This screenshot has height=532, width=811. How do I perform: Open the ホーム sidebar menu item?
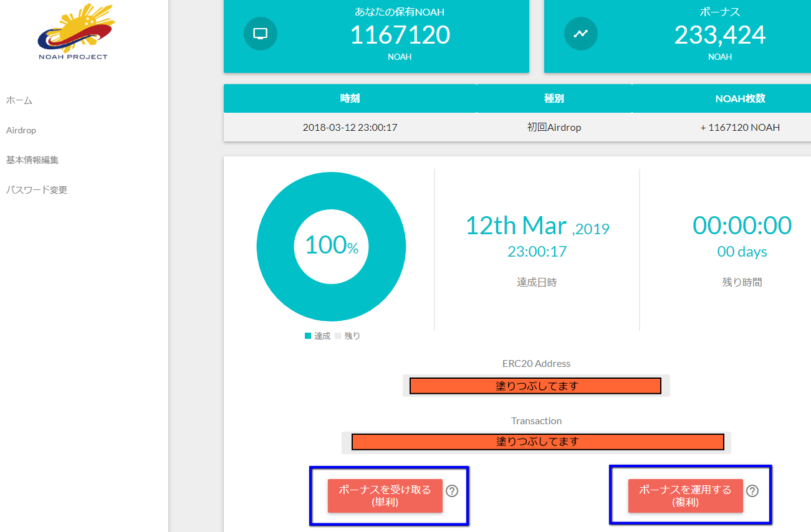19,100
